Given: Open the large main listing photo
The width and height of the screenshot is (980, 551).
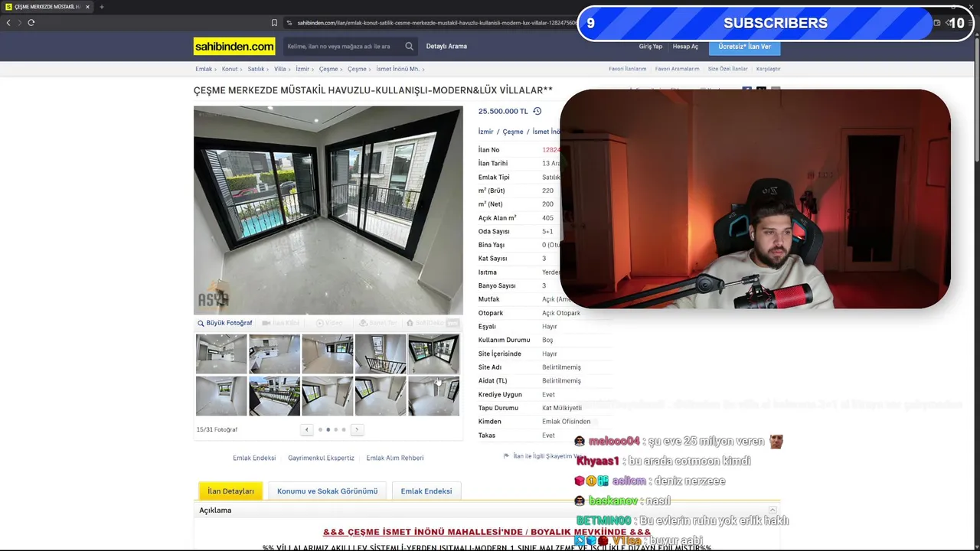Looking at the screenshot, I should (x=328, y=210).
